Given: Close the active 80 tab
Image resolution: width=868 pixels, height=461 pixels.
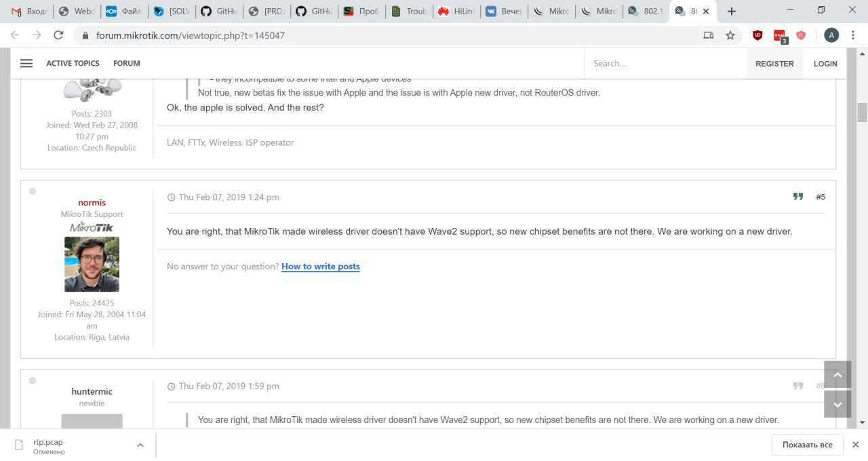Looking at the screenshot, I should (706, 11).
